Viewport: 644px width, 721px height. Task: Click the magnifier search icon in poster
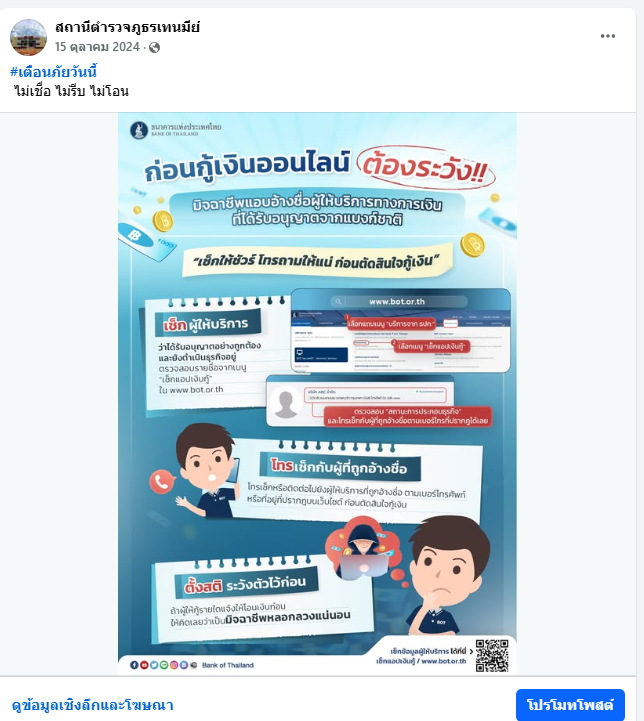338,302
